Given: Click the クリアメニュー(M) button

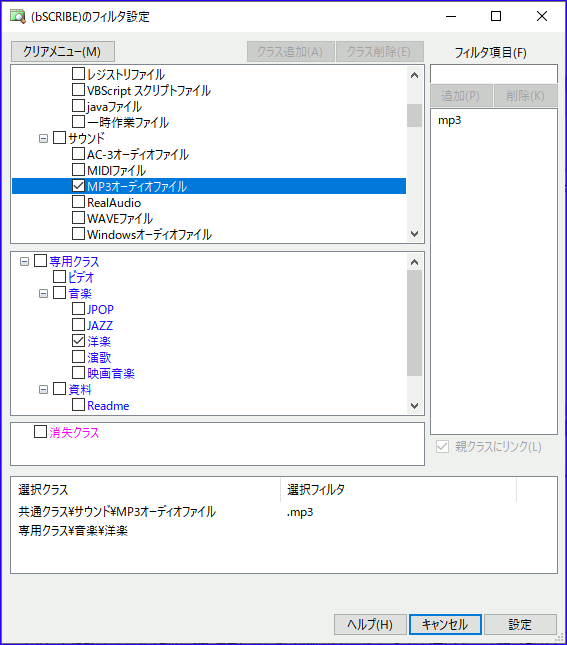Looking at the screenshot, I should click(x=63, y=52).
